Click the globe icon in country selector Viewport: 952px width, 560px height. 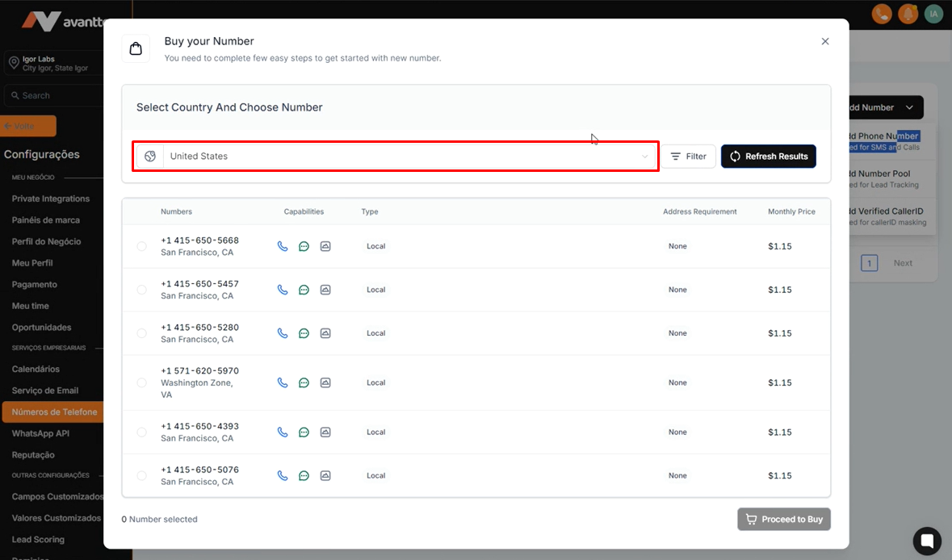pos(150,157)
